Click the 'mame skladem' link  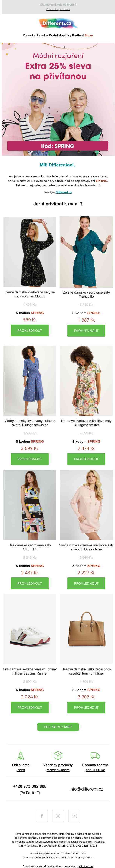58,770
